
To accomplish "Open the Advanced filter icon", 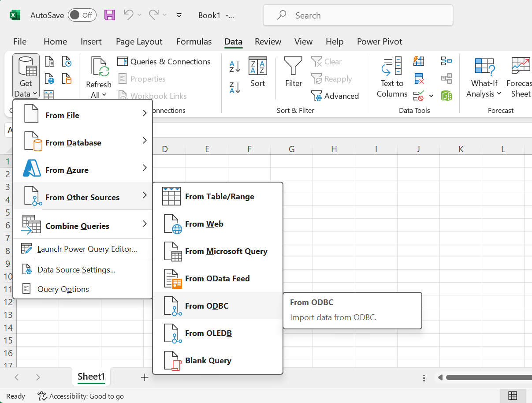I will click(x=336, y=96).
